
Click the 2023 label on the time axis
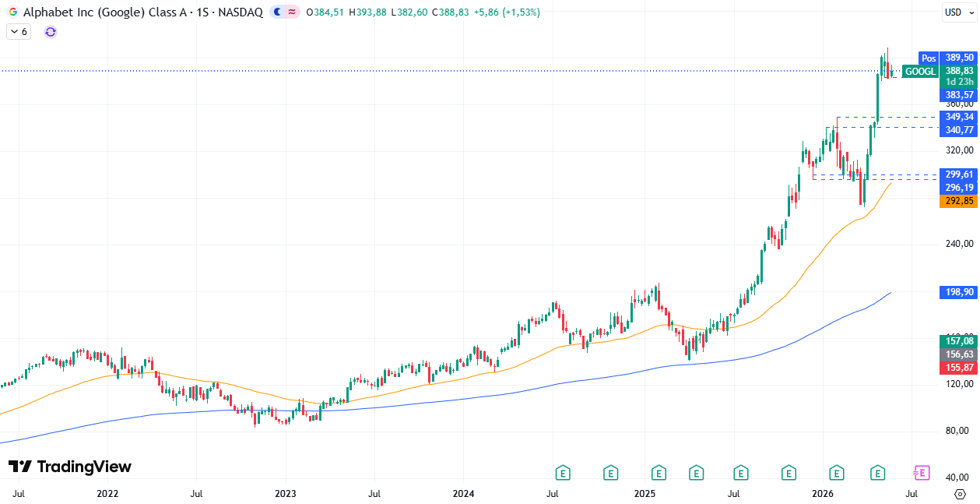coord(286,493)
